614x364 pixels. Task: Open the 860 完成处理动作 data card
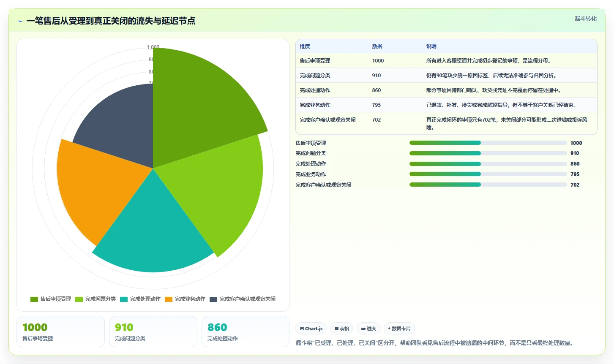click(x=246, y=331)
